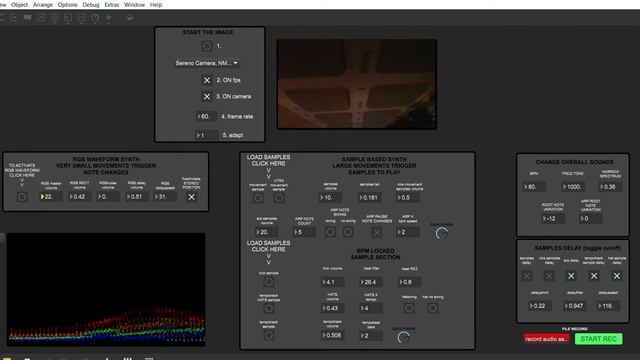The height and width of the screenshot is (360, 640).
Task: Click the beat filter box showing 26.4
Action: coord(371,282)
